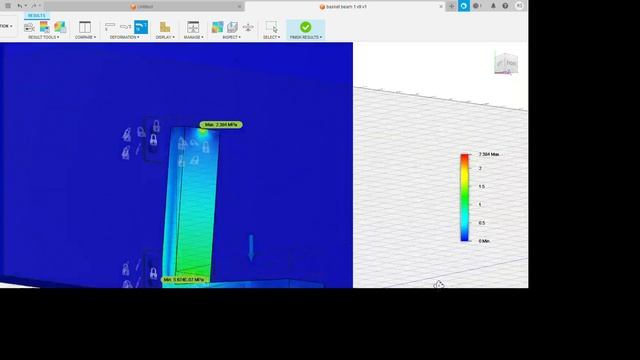
Task: Close the bassel beam document tab
Action: 441,7
